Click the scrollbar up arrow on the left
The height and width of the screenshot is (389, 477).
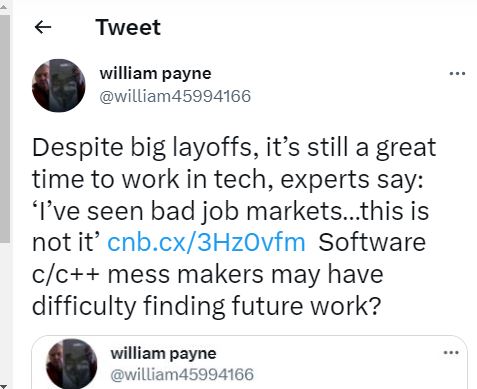pyautogui.click(x=4, y=3)
